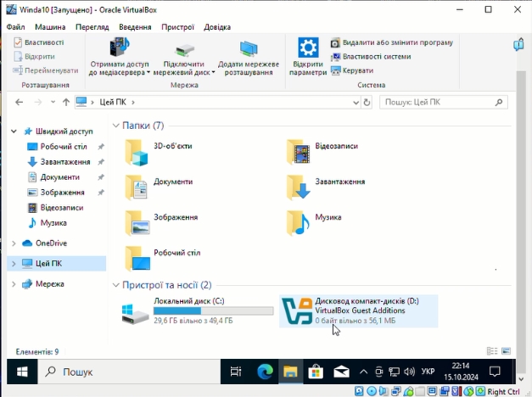Collapse the Папки (7) group
532x397 pixels.
(x=116, y=126)
